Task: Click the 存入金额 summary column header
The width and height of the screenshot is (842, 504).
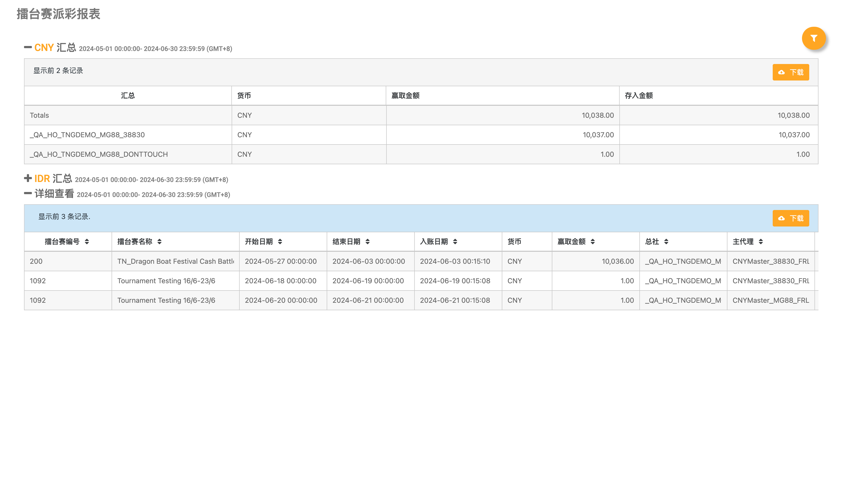Action: (638, 95)
